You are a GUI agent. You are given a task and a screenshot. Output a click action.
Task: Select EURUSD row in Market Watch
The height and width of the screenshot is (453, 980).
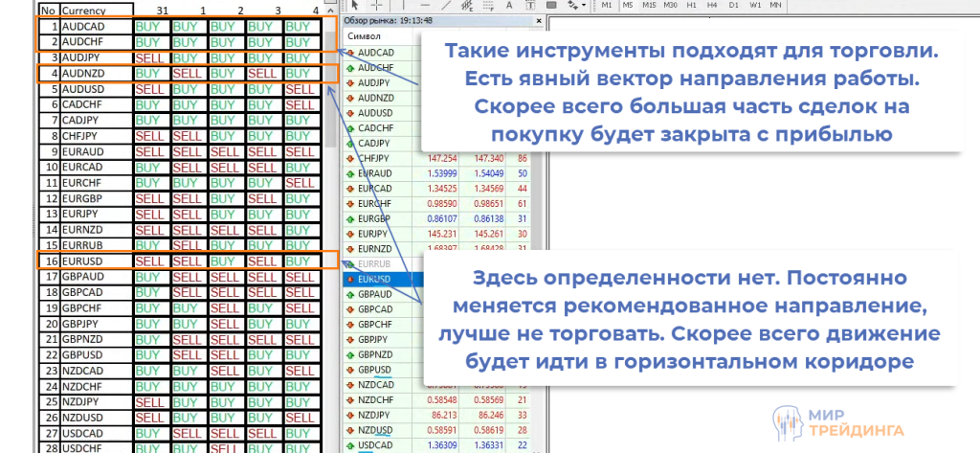(378, 278)
